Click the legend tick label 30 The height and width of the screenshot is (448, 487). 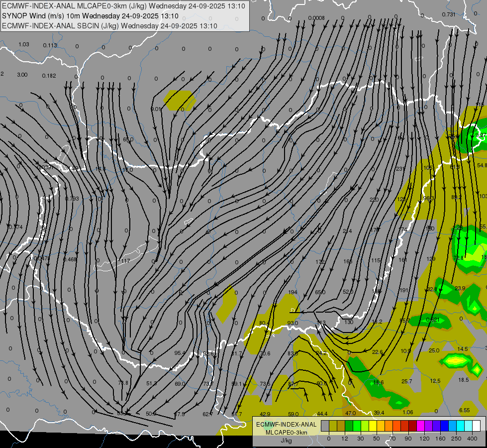(x=360, y=439)
